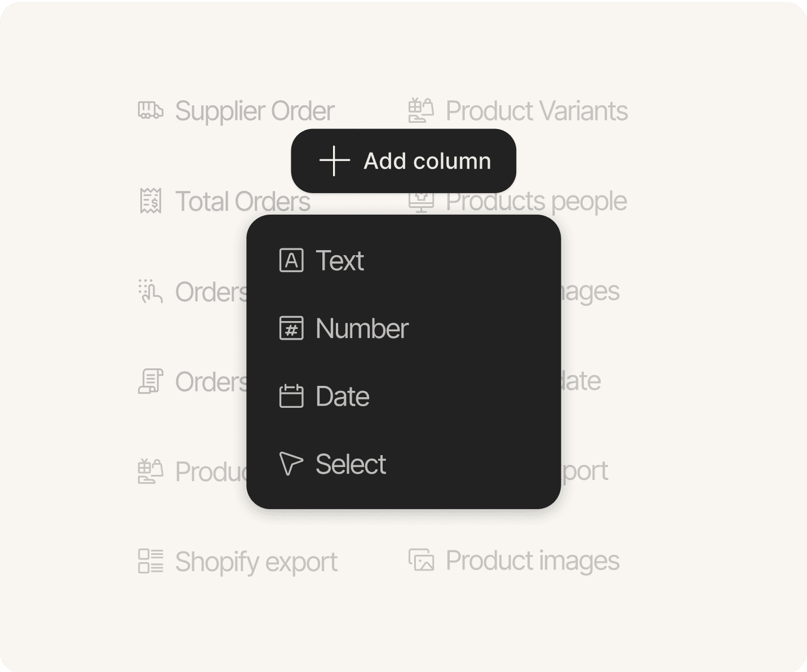The image size is (807, 672).
Task: Select Number column type option
Action: point(362,328)
